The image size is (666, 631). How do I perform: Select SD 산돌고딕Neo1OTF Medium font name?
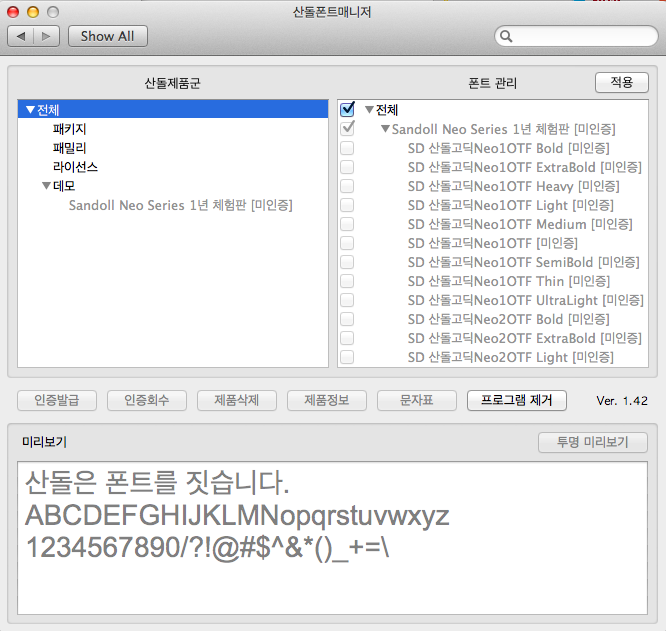click(x=520, y=224)
